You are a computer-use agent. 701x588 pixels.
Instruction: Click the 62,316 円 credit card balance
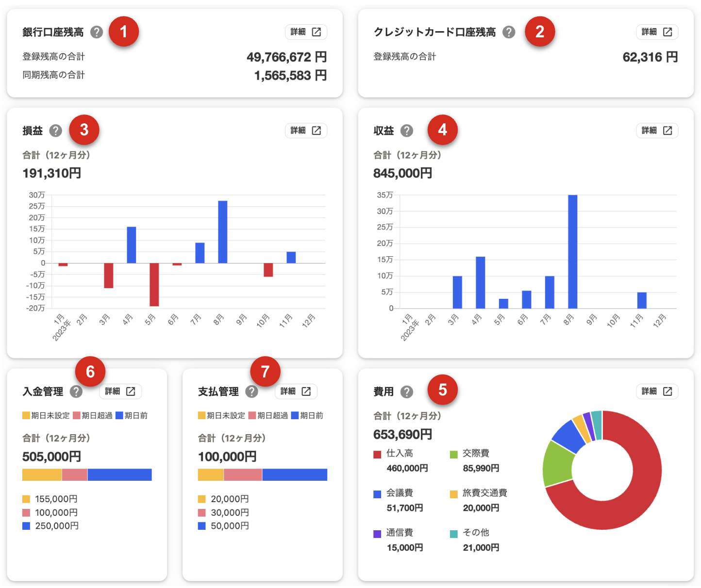(650, 57)
